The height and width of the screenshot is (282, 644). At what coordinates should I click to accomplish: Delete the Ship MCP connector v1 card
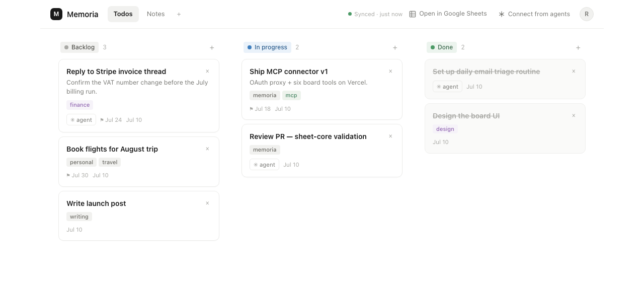pyautogui.click(x=390, y=72)
